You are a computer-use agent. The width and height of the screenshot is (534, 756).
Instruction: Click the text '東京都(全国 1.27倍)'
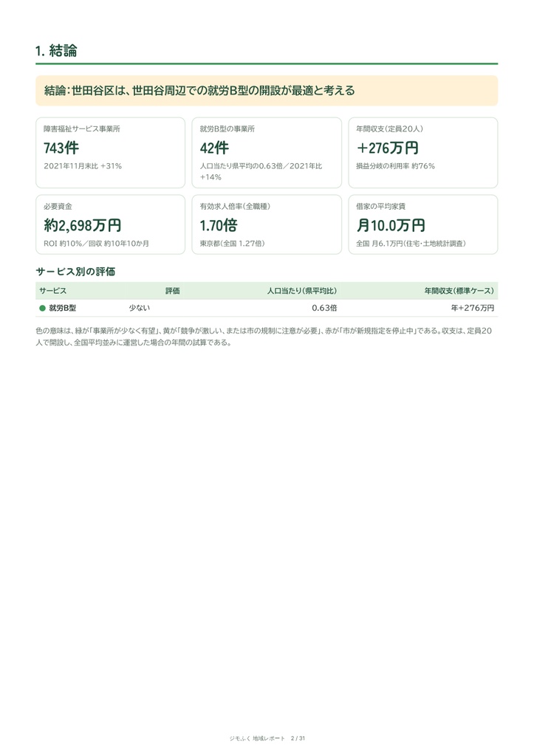232,244
